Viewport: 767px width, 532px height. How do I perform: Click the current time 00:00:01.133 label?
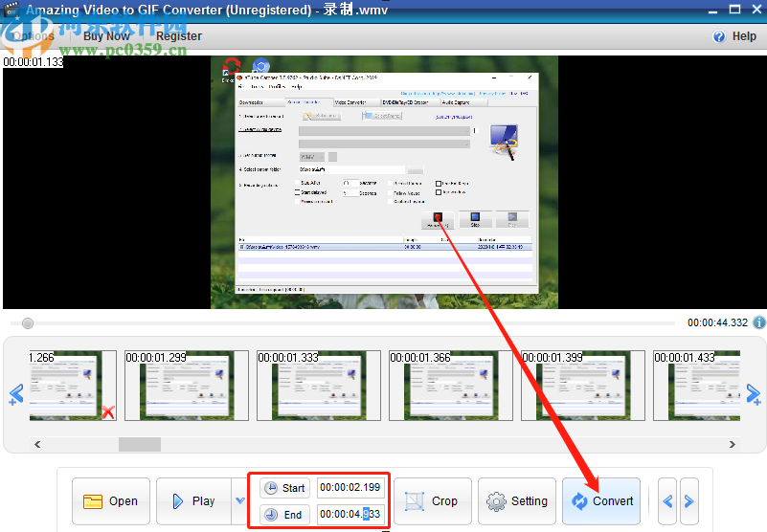[x=34, y=62]
